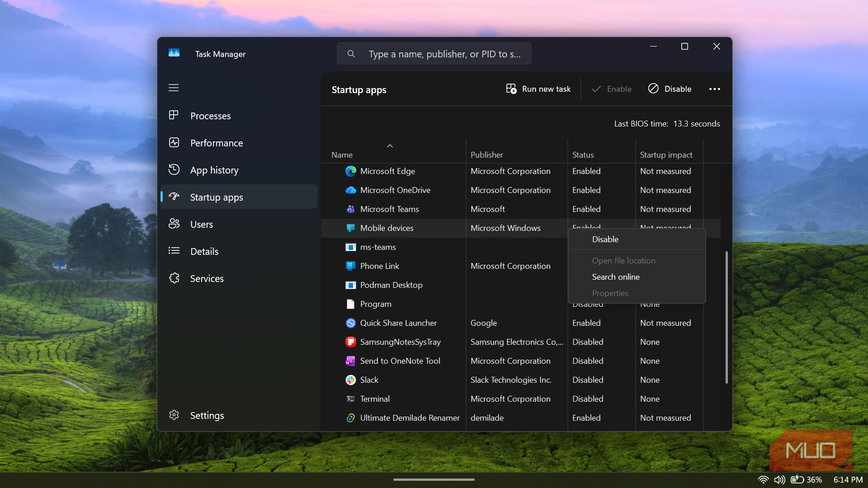Toggle the hamburger navigation menu
The image size is (868, 488).
174,88
